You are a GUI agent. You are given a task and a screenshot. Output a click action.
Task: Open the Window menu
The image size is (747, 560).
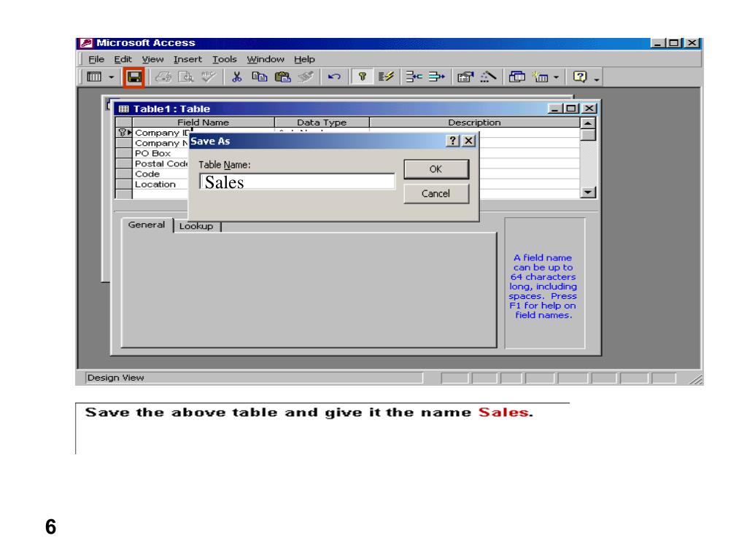266,60
